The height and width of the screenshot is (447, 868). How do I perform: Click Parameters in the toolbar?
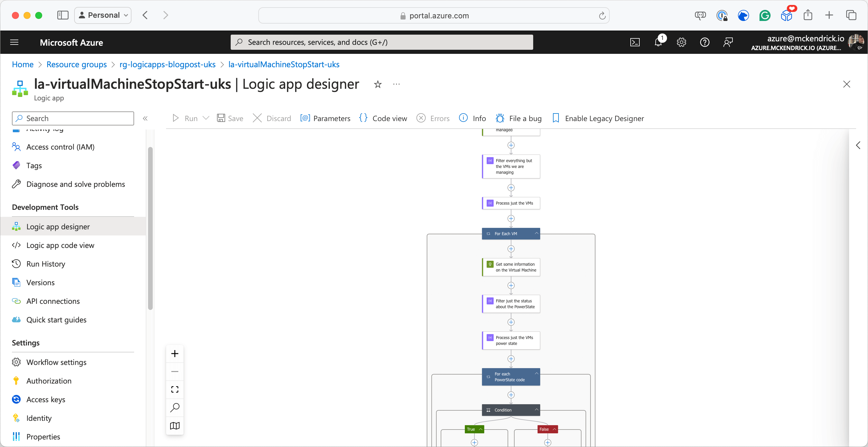(325, 118)
